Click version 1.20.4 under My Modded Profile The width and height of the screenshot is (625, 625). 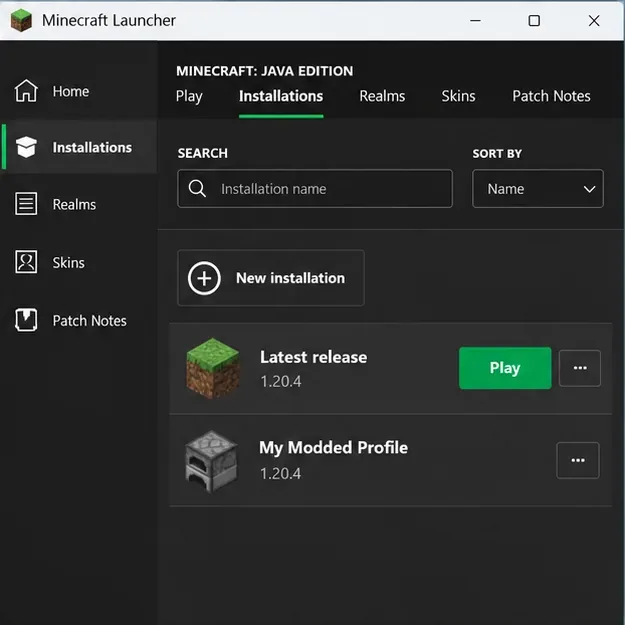coord(280,474)
